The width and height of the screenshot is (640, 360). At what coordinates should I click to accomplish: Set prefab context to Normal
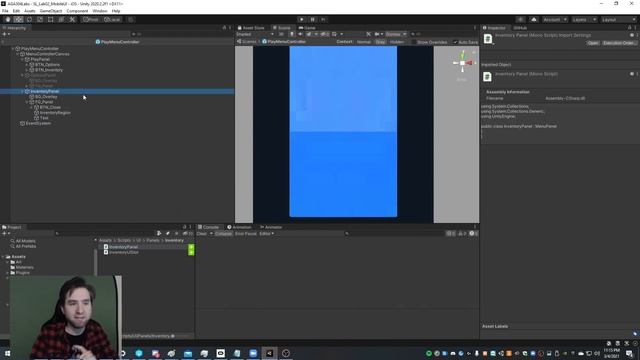point(363,42)
